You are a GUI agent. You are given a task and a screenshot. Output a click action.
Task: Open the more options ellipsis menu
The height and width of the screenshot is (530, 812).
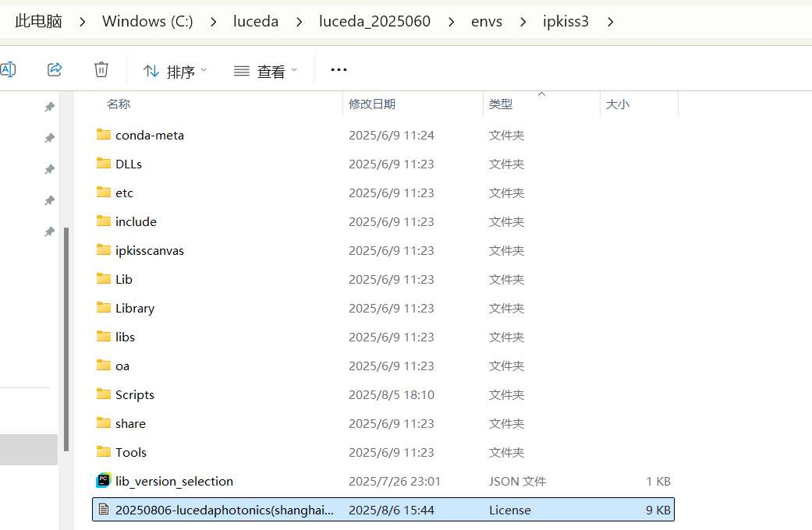339,70
